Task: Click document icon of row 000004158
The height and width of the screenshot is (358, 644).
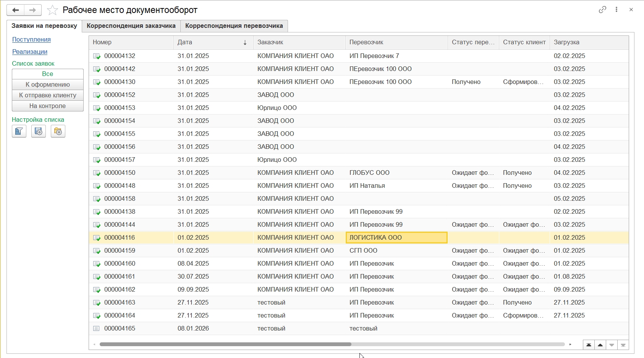Action: click(x=97, y=199)
